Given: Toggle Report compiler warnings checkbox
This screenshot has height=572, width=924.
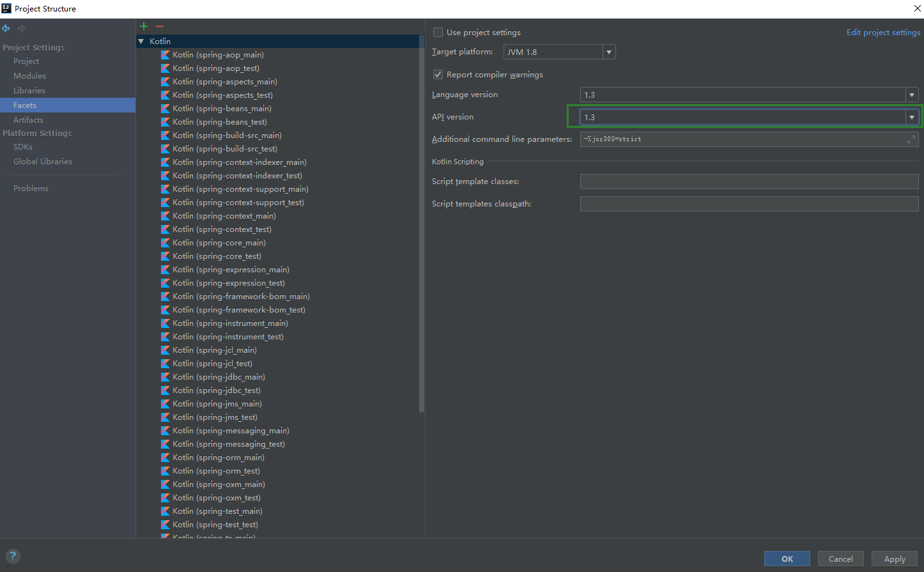Looking at the screenshot, I should pyautogui.click(x=438, y=75).
